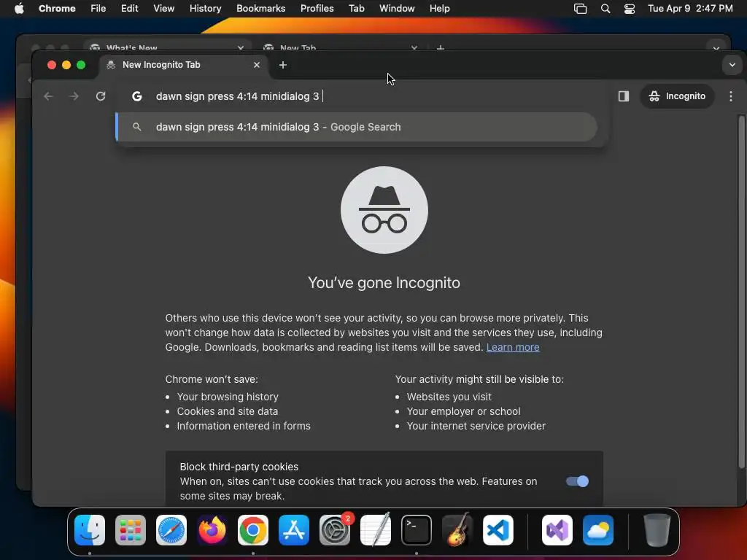Open the History menu
Viewport: 747px width, 560px height.
[x=205, y=9]
